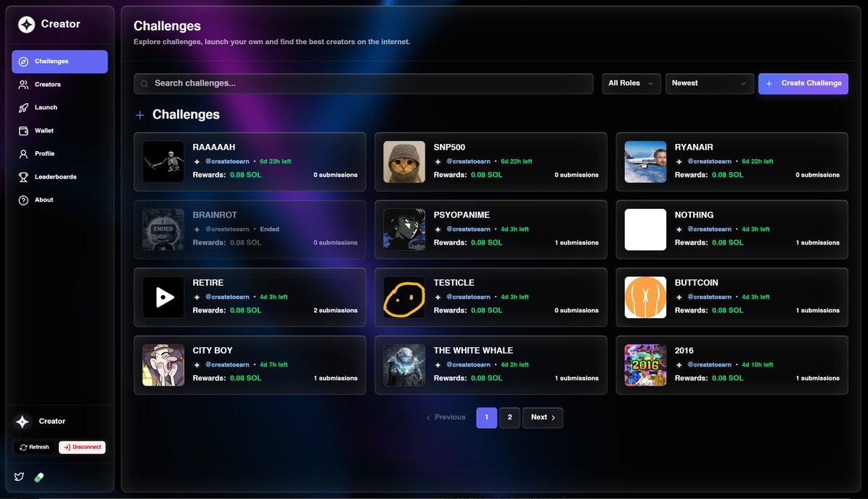The image size is (868, 499).
Task: Click the Creator logo at top of sidebar
Action: point(26,24)
